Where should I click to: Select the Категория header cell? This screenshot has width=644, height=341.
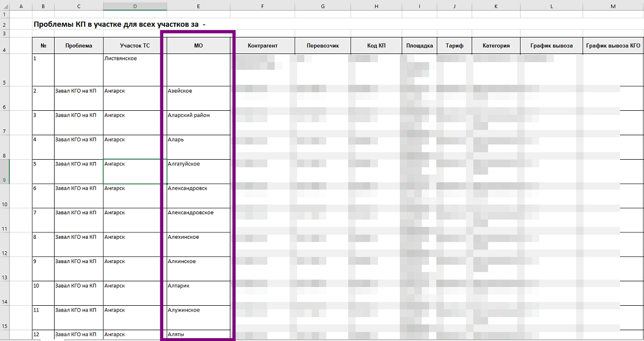tap(496, 45)
